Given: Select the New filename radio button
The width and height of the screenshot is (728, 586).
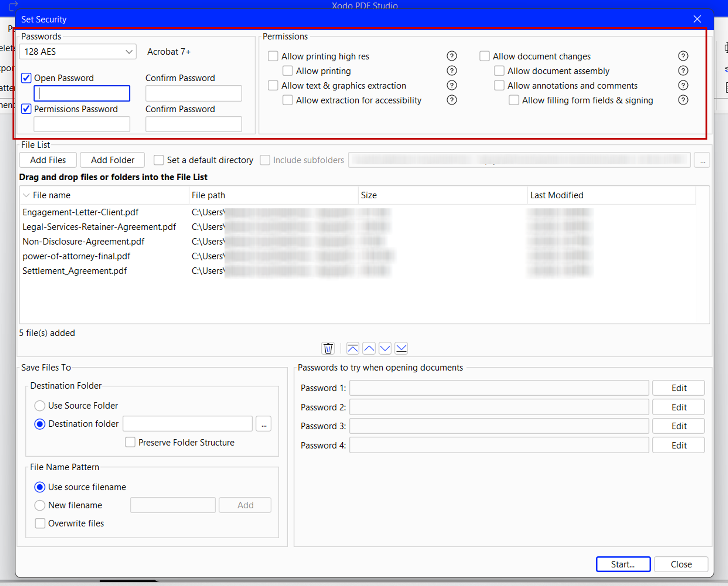Looking at the screenshot, I should (40, 505).
